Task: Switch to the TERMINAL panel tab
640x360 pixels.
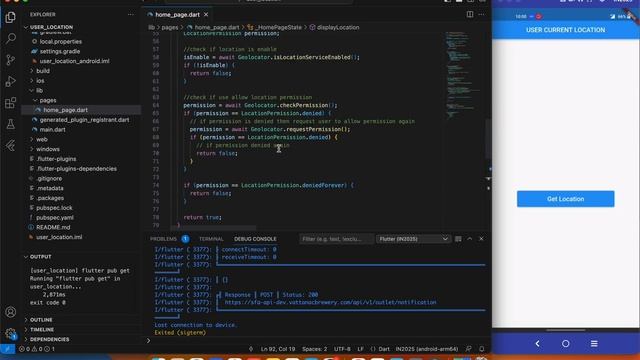Action: [211, 239]
